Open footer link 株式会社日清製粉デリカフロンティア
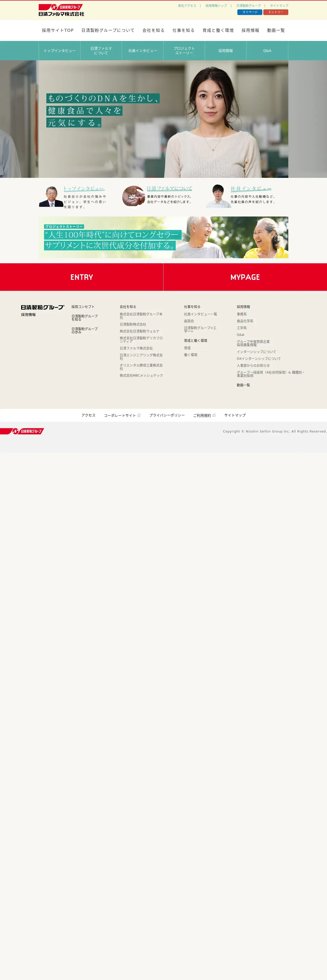 (x=141, y=340)
